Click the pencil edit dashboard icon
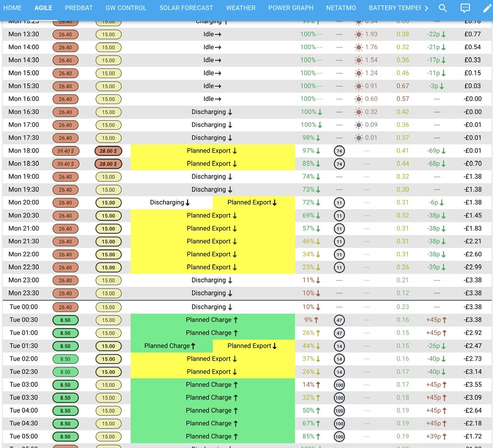The width and height of the screenshot is (493, 448). (x=487, y=8)
